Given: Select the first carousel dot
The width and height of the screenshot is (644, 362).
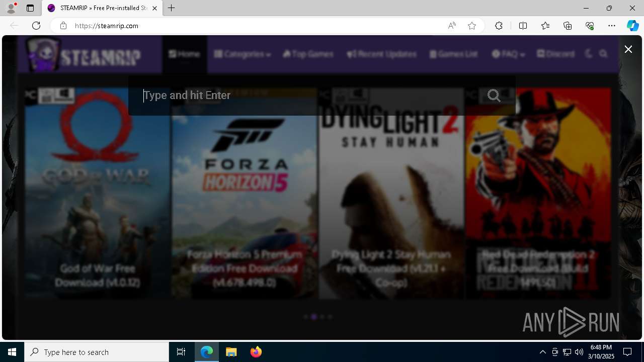Looking at the screenshot, I should [x=305, y=317].
